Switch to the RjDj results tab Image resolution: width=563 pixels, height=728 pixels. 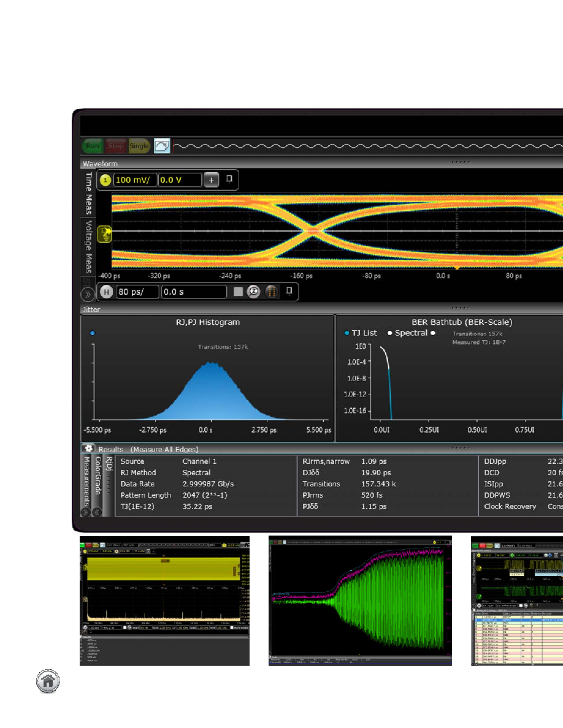click(109, 464)
